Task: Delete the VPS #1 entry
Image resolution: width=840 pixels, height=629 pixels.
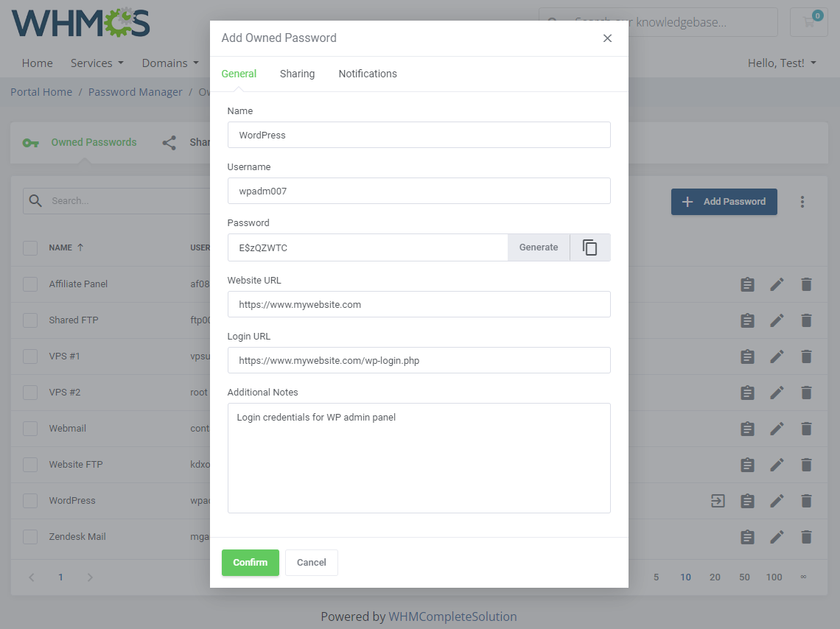Action: 806,356
